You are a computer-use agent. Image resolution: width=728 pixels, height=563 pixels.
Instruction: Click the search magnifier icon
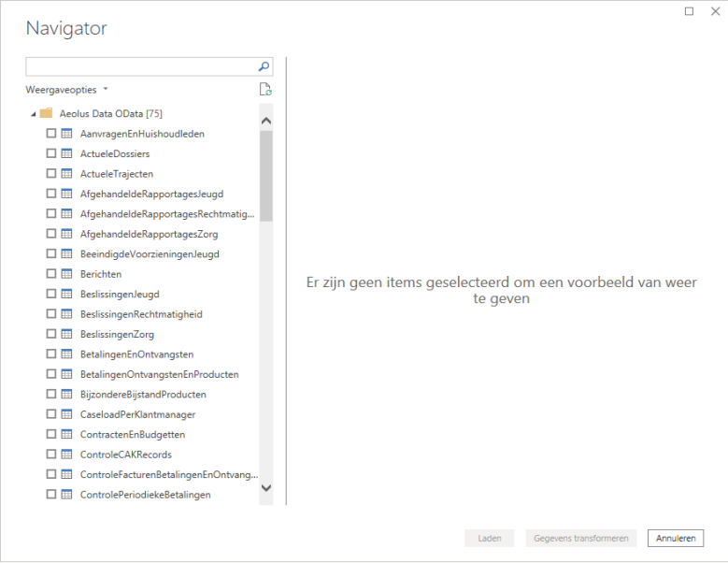[264, 67]
